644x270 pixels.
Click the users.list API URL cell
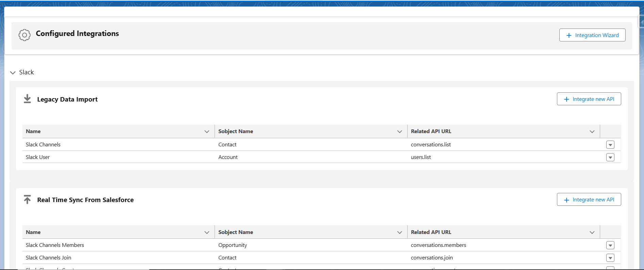(504, 157)
